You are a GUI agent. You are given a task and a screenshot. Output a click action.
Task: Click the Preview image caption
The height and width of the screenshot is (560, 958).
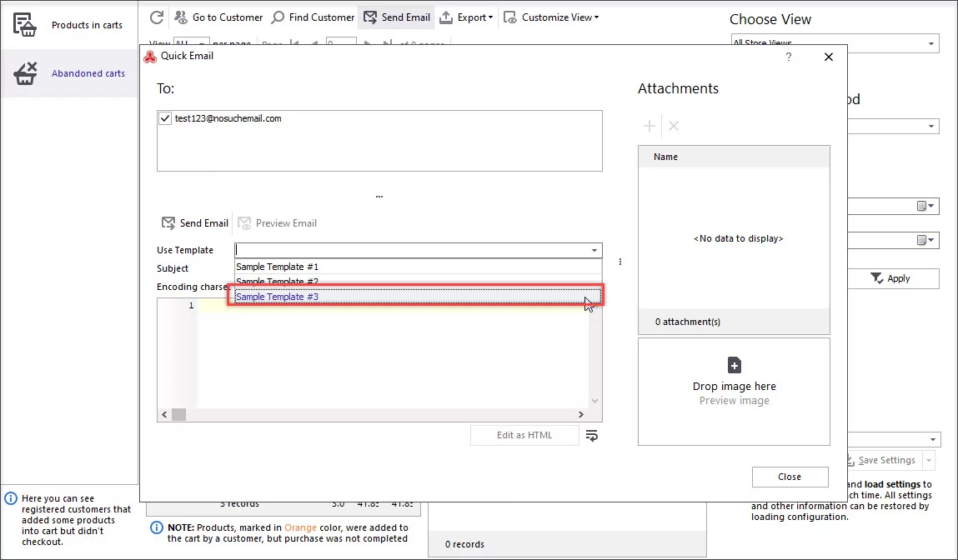tap(734, 401)
